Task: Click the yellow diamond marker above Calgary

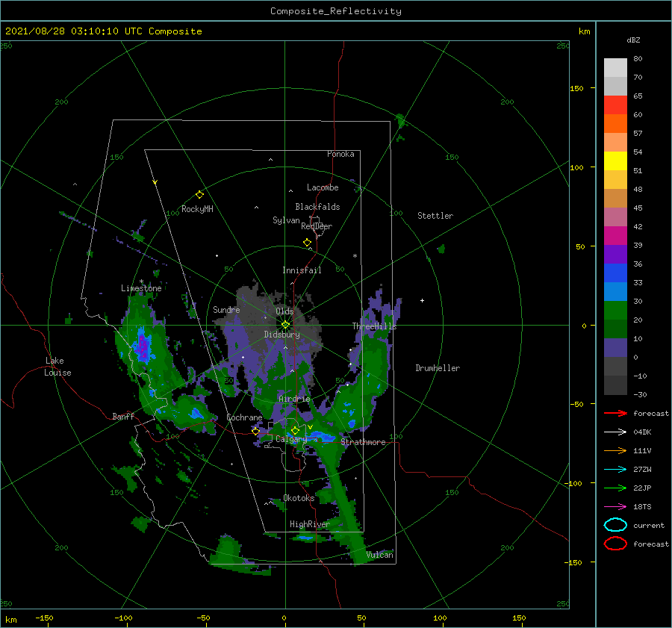Action: [295, 430]
